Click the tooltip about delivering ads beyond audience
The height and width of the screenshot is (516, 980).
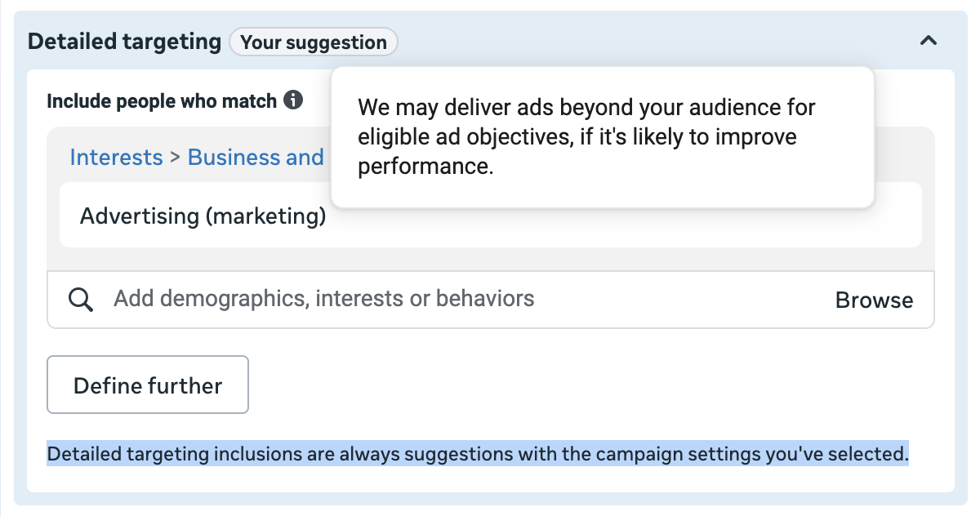point(602,137)
